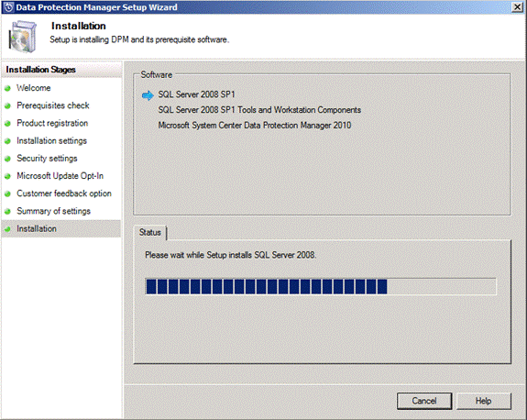The height and width of the screenshot is (420, 527).
Task: Click the Cancel button
Action: click(424, 401)
